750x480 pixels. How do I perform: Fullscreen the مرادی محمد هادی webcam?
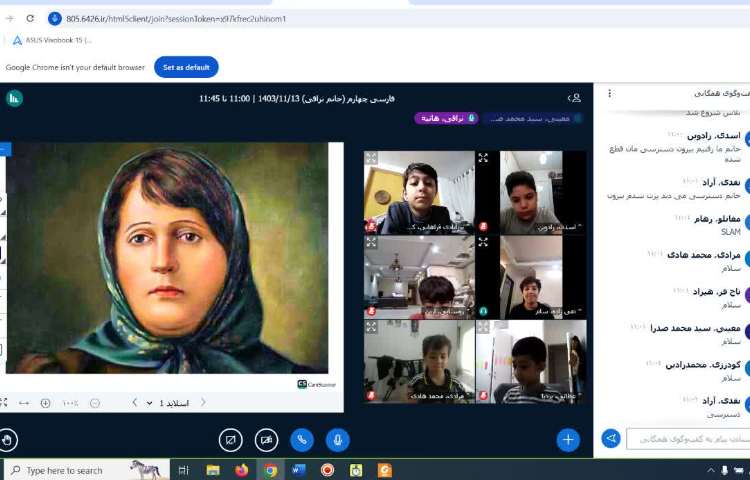click(371, 327)
